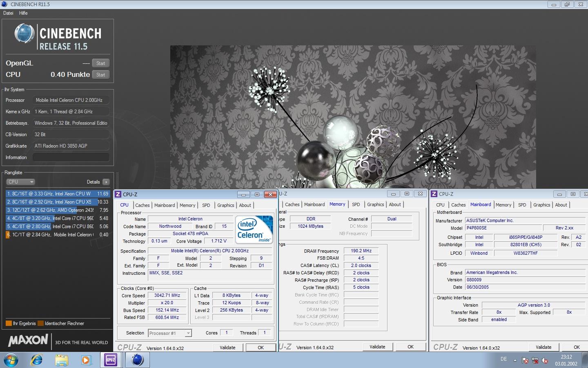Screen dimensions: 588x368
Task: Open SPD tab in left CPU-Z window
Action: point(206,205)
